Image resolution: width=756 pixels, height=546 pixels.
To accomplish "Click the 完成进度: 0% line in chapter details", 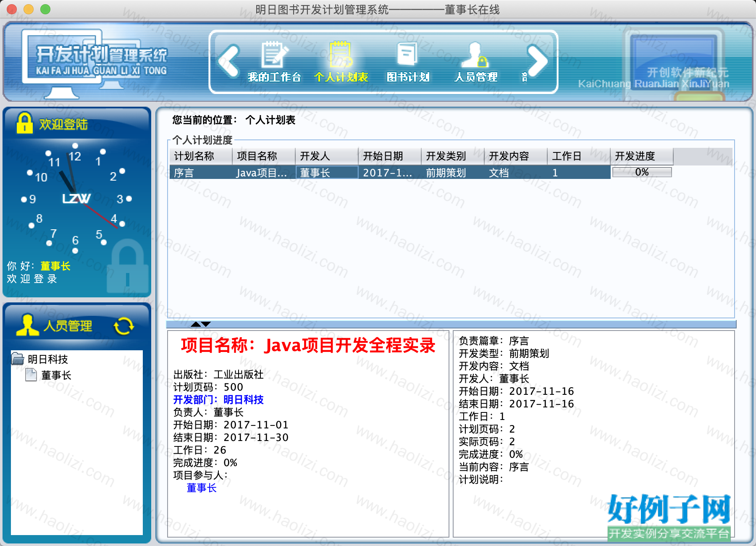I will point(491,454).
